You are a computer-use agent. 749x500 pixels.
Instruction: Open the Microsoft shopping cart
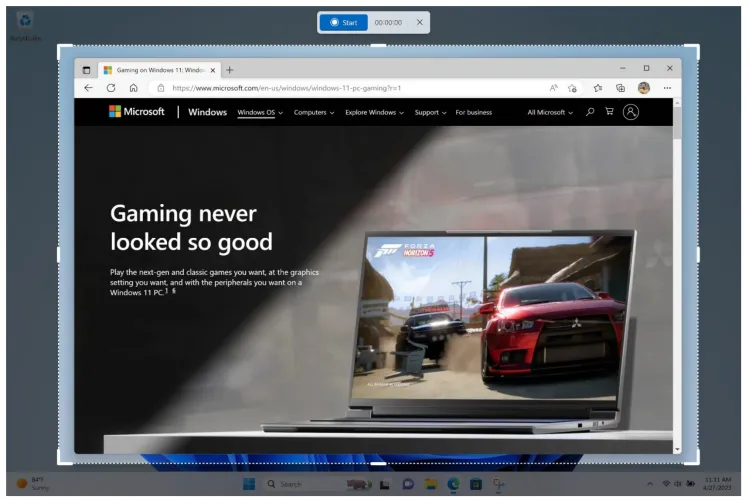609,112
